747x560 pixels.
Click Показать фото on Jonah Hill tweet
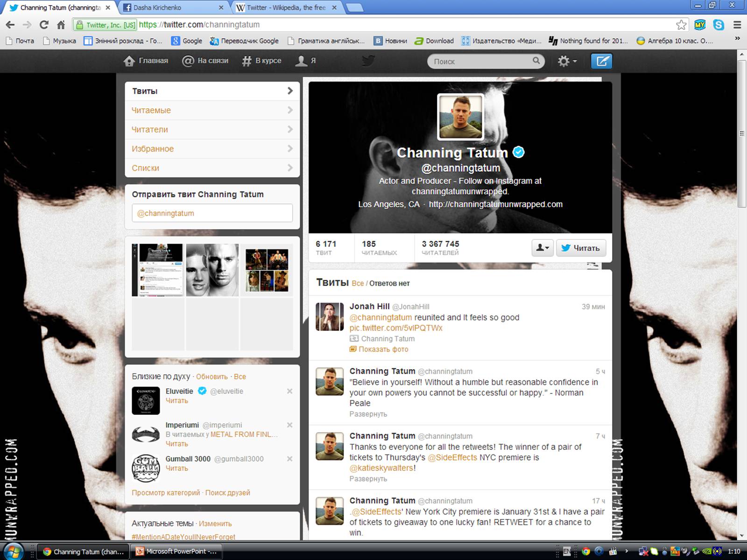click(379, 349)
